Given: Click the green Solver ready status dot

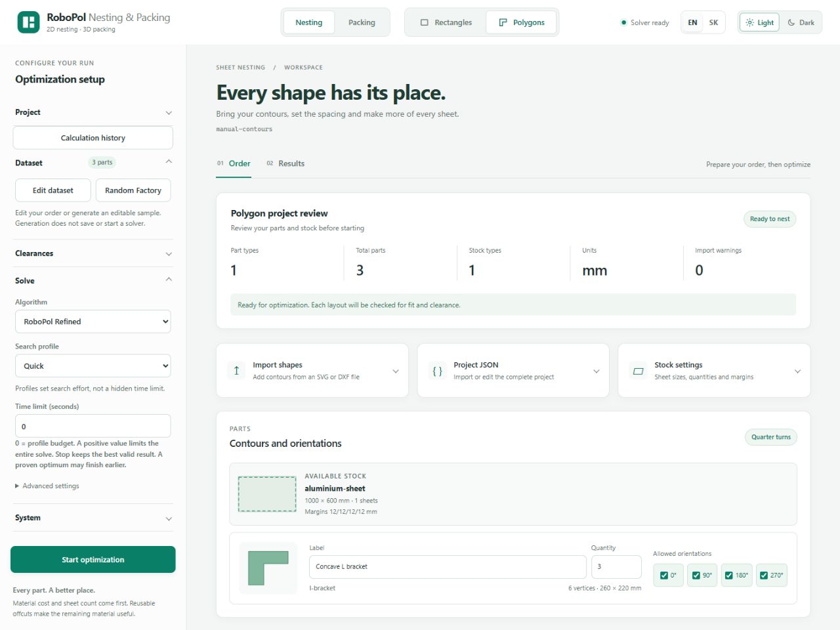Looking at the screenshot, I should click(623, 22).
